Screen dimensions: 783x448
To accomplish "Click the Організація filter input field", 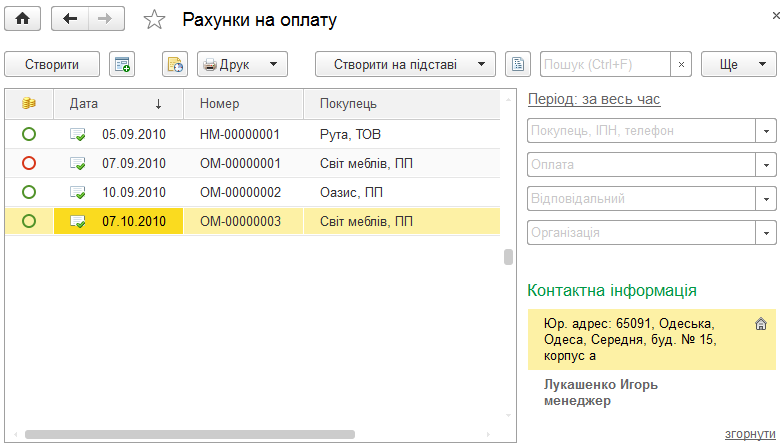I will click(x=642, y=233).
